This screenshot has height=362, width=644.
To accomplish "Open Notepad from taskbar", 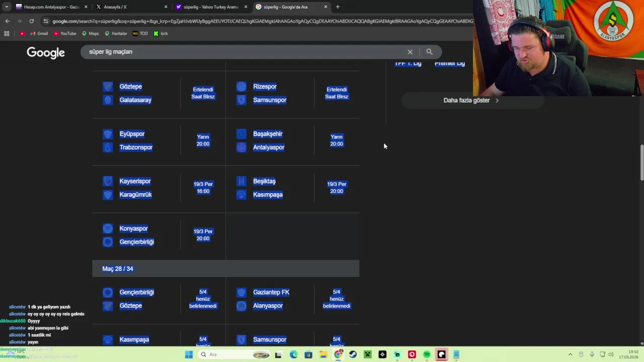I will (456, 354).
